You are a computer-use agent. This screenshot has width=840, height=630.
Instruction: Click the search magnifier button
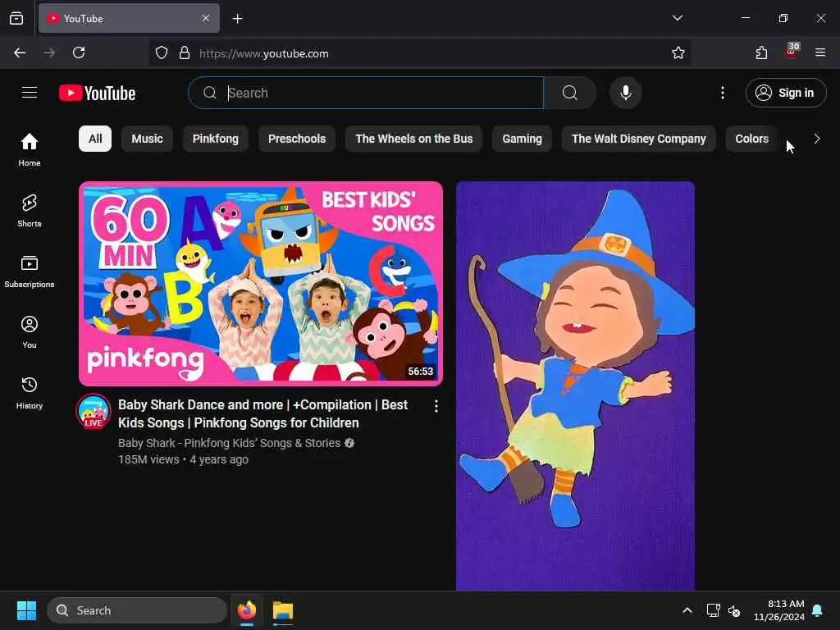coord(570,93)
